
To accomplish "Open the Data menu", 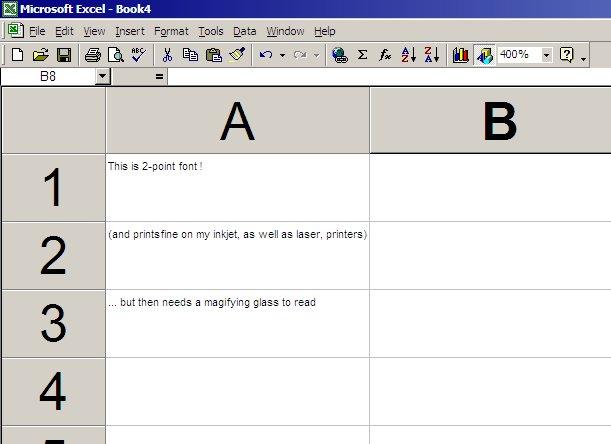I will point(244,31).
